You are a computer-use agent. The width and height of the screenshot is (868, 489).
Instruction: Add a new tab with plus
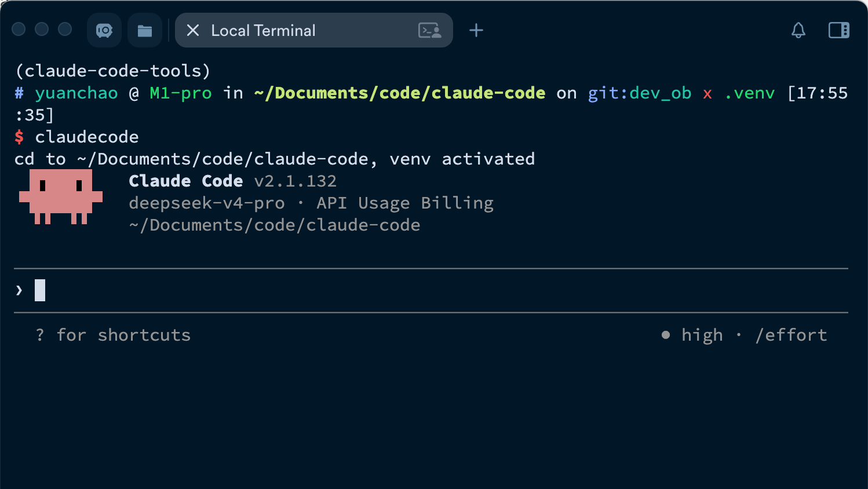coord(476,30)
